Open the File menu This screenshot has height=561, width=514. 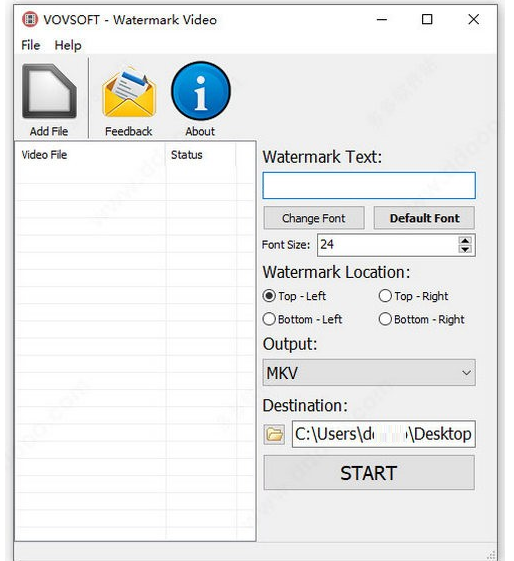30,45
